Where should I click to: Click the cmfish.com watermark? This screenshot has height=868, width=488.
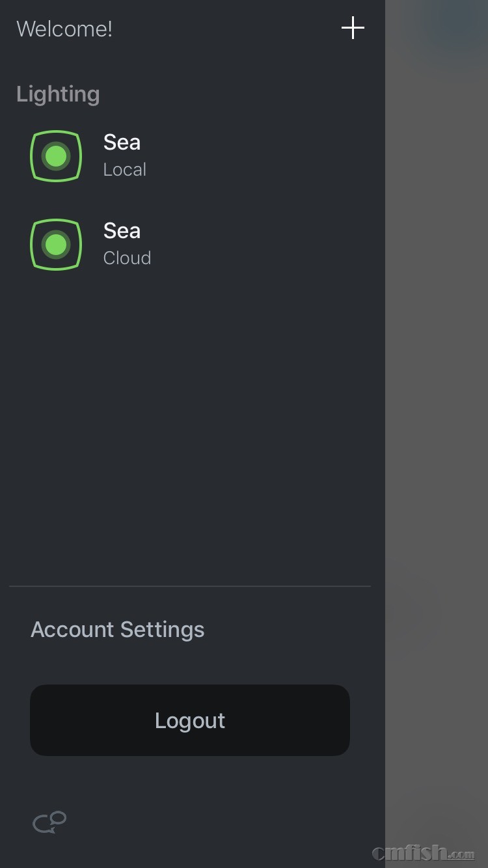pyautogui.click(x=424, y=853)
